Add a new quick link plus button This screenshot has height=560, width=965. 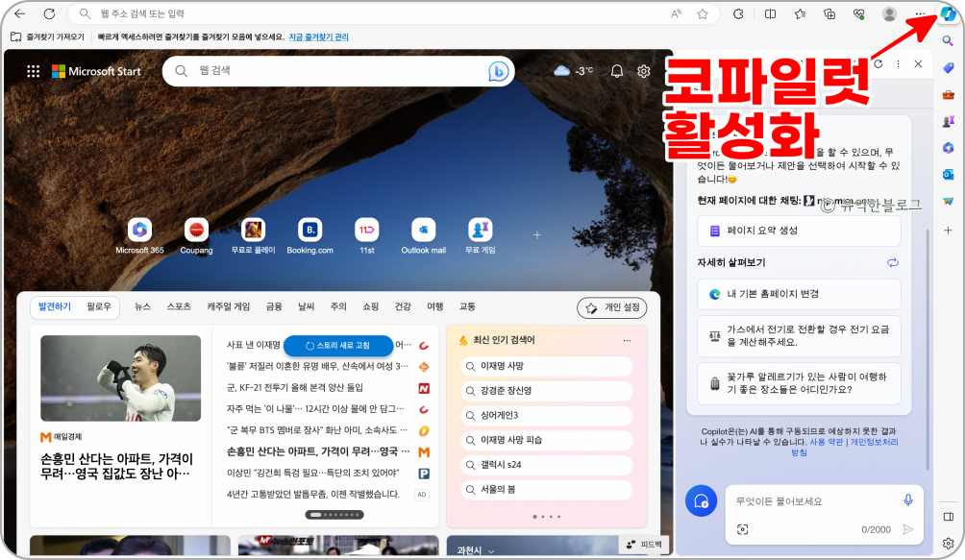537,234
